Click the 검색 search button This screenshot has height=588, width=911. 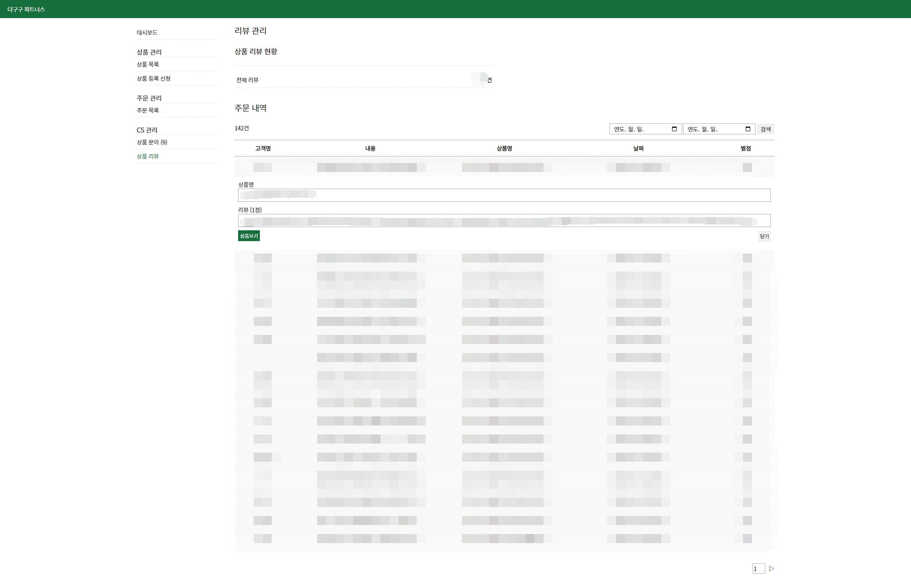click(x=765, y=129)
